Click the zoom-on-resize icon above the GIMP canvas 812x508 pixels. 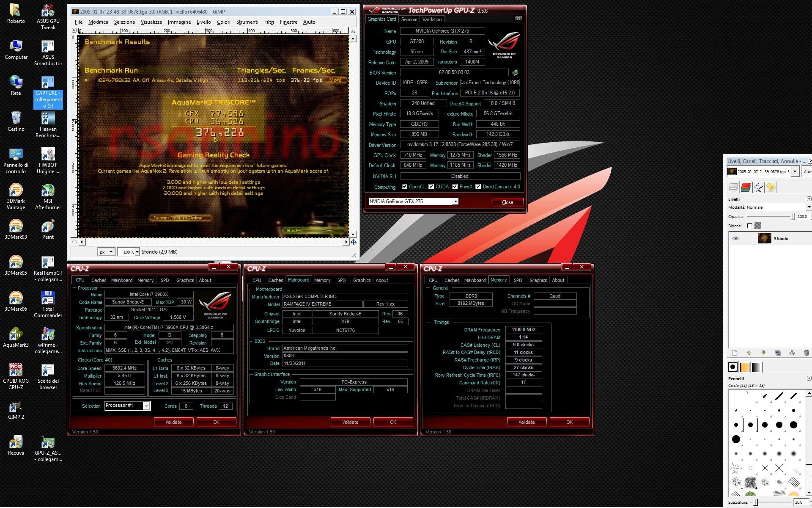pos(353,30)
